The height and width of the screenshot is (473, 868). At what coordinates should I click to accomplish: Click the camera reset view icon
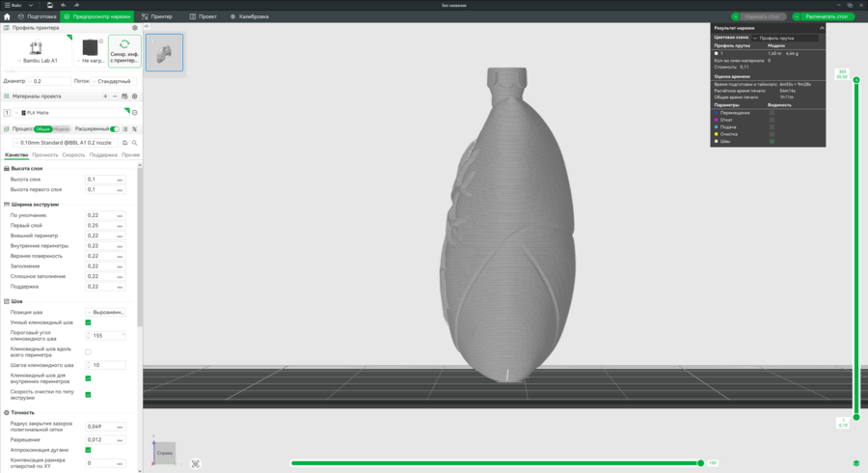coord(196,463)
